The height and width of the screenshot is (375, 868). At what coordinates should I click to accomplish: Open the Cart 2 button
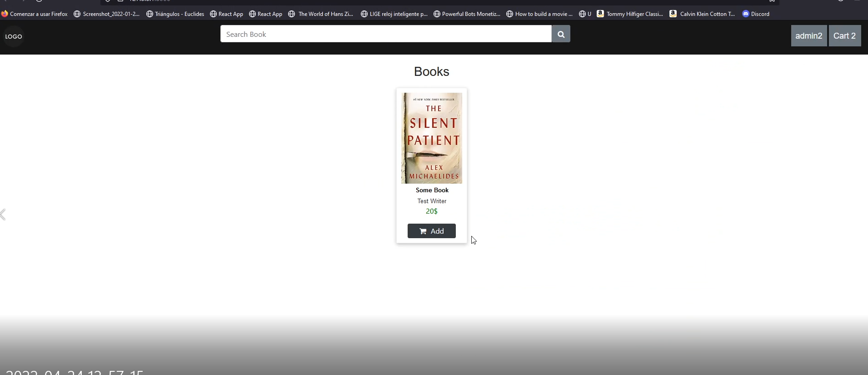click(x=844, y=36)
